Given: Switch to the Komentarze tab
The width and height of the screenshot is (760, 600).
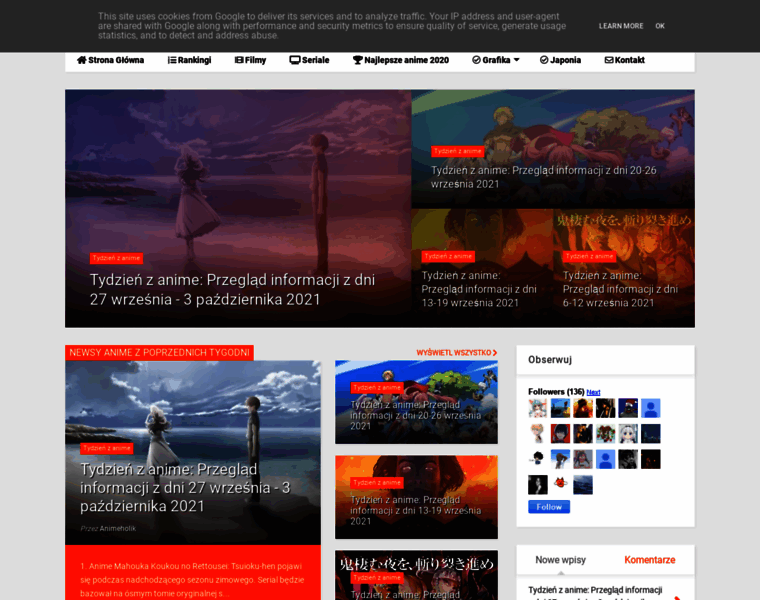Looking at the screenshot, I should tap(649, 560).
